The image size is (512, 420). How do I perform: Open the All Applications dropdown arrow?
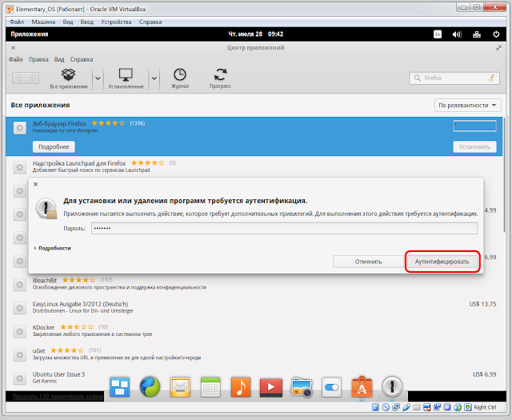pos(98,78)
